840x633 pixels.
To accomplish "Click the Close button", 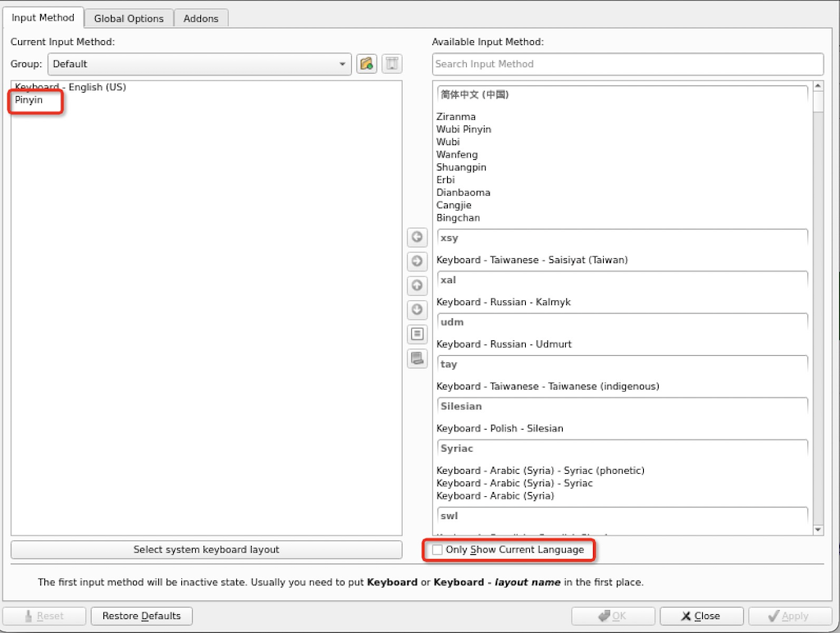I will [x=701, y=617].
